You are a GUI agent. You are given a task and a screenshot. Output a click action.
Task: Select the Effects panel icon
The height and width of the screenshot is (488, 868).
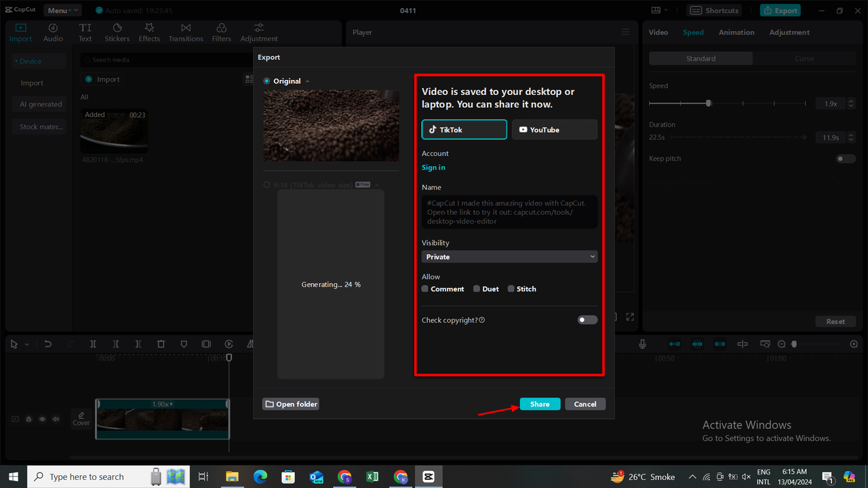click(149, 32)
